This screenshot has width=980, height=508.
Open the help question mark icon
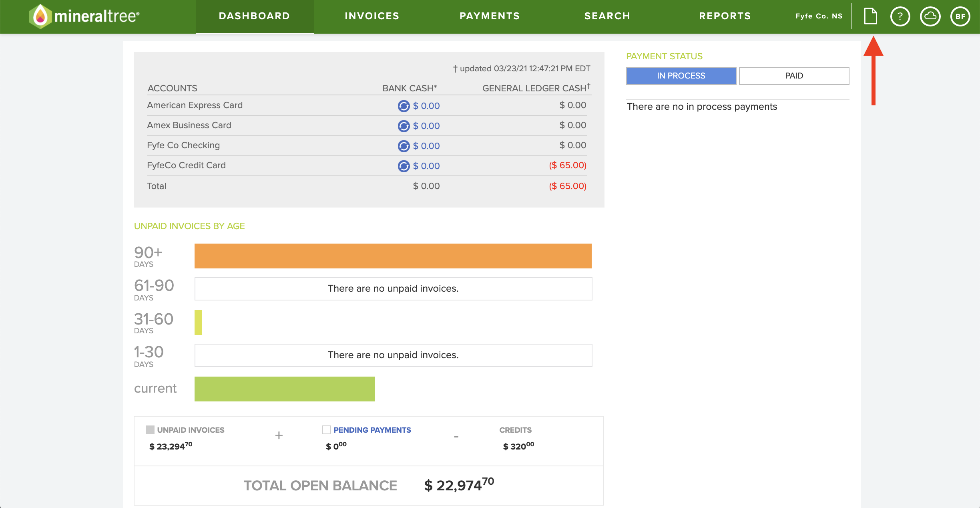click(x=900, y=16)
